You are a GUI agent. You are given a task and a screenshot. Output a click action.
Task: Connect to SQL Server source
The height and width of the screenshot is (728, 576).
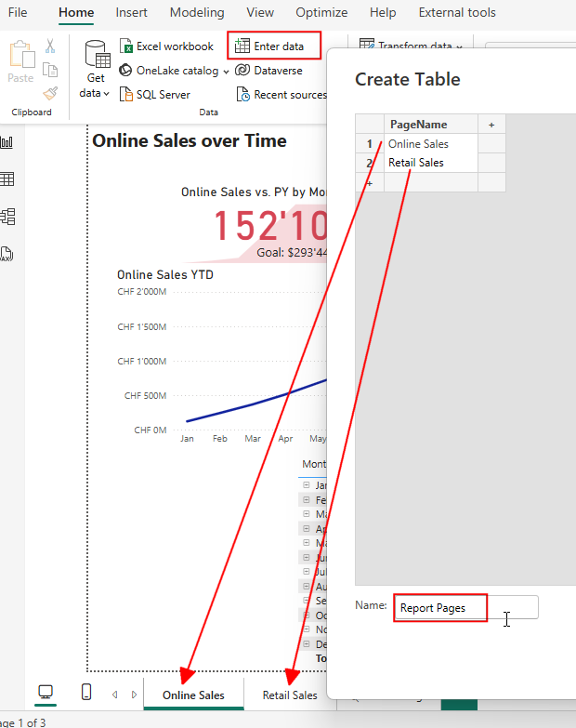click(x=154, y=95)
